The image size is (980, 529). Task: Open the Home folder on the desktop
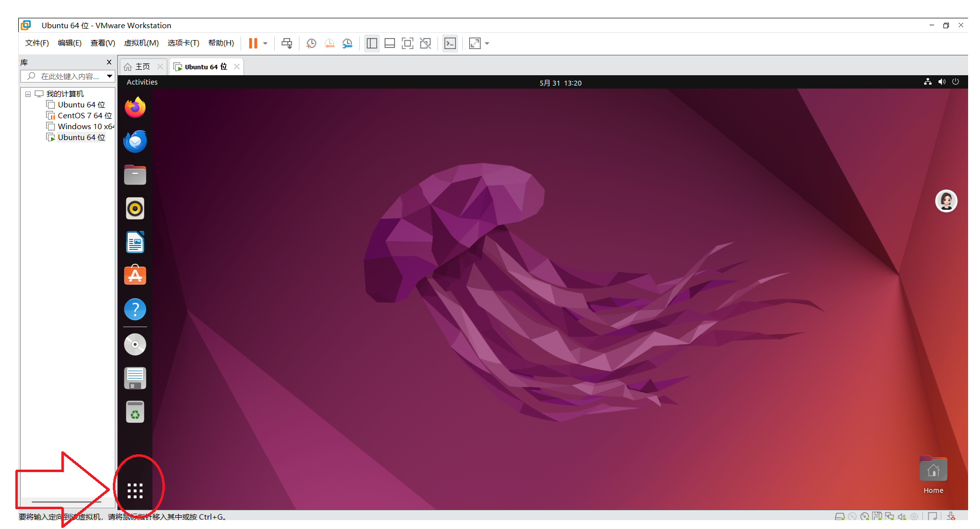point(933,475)
